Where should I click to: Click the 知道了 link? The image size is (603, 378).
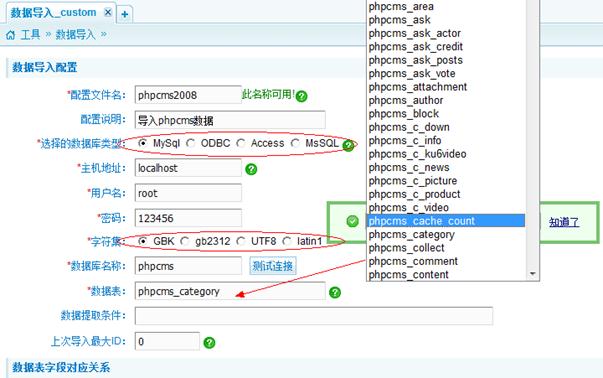click(x=564, y=222)
